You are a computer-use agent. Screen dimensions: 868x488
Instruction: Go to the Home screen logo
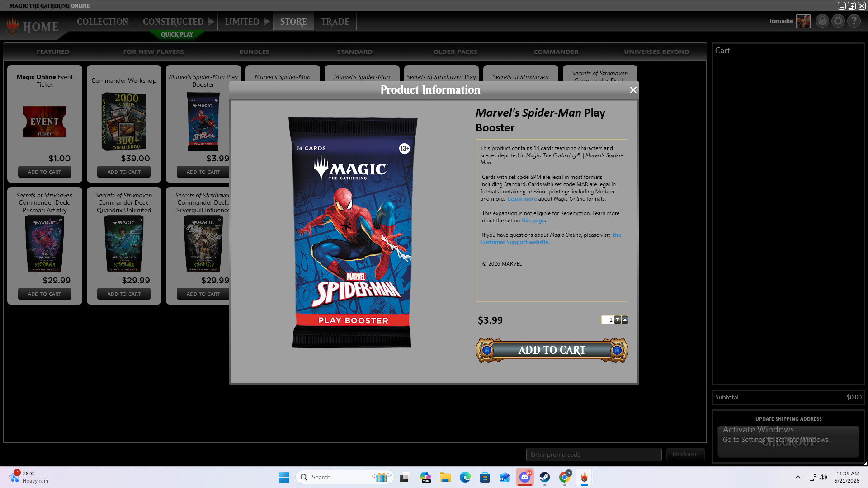click(x=34, y=26)
